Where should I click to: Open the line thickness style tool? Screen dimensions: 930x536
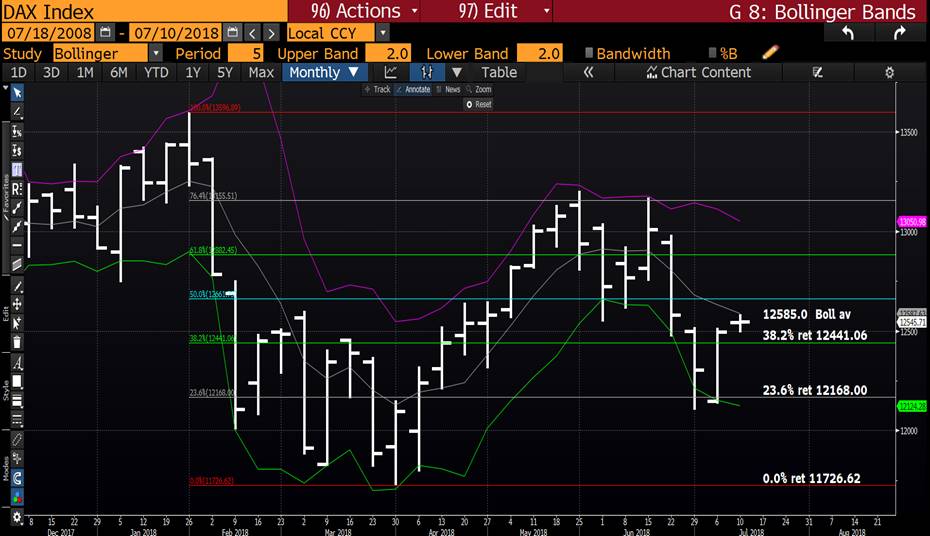(17, 401)
